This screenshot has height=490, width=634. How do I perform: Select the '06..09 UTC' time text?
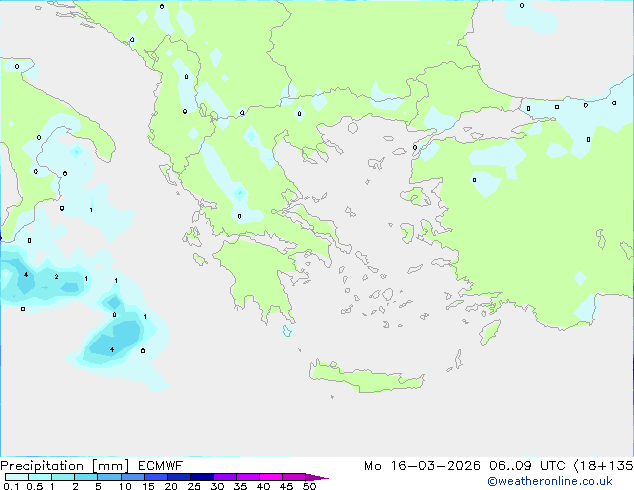point(527,466)
